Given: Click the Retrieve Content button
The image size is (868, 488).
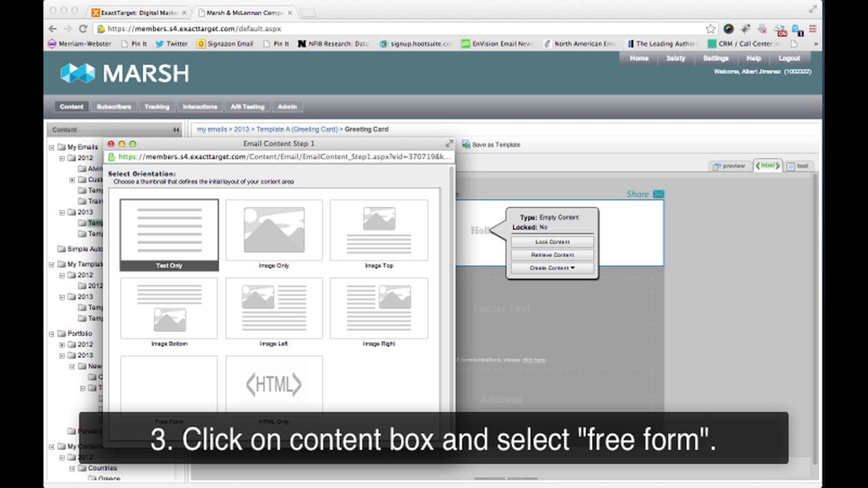Looking at the screenshot, I should tap(552, 255).
